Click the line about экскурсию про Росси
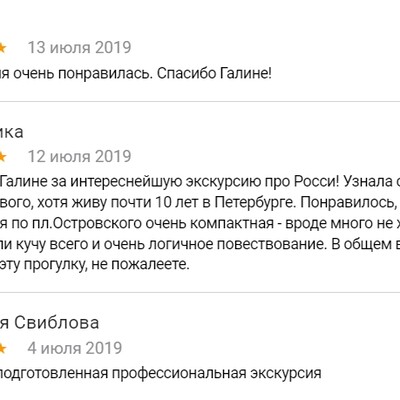This screenshot has height=400, width=400. 200,182
